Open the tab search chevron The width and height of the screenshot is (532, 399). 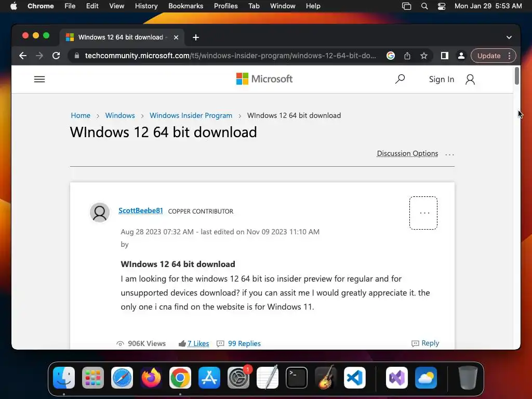coord(509,37)
